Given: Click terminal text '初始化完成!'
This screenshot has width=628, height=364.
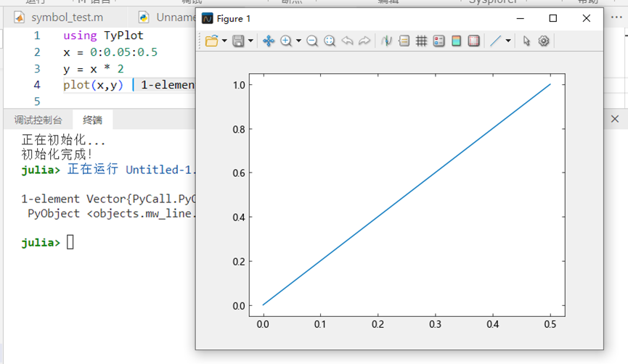Looking at the screenshot, I should coord(57,154).
